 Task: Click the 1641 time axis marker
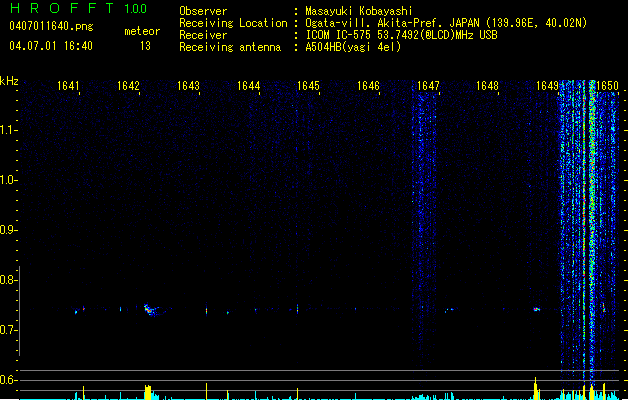click(68, 86)
